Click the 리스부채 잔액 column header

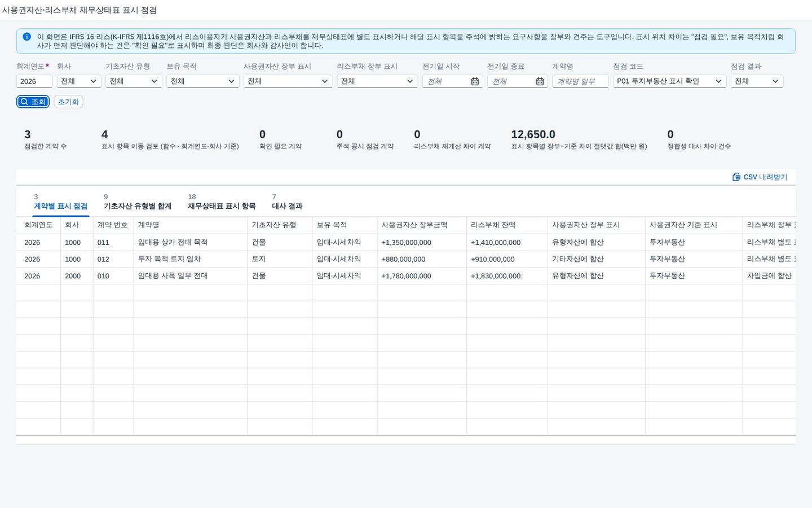point(507,225)
